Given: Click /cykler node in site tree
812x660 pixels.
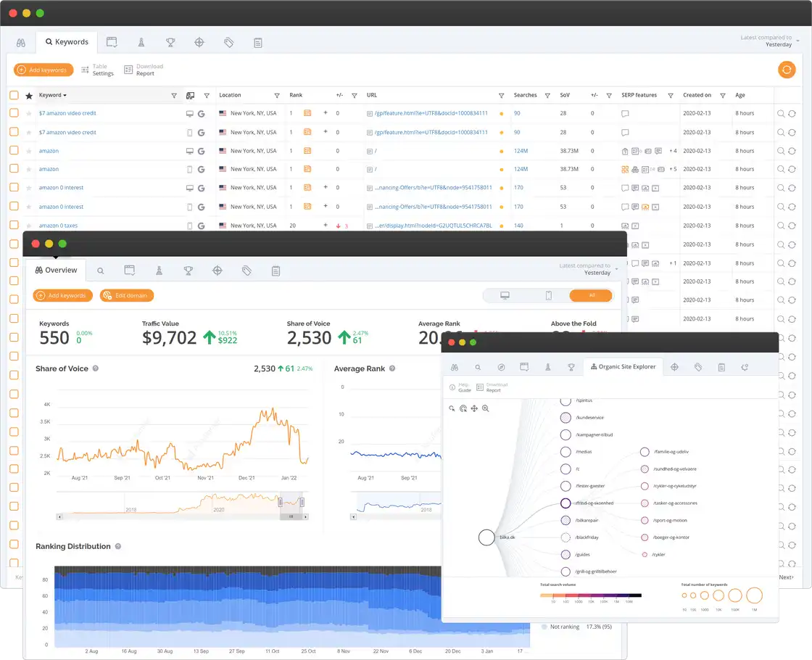Looking at the screenshot, I should (x=645, y=554).
